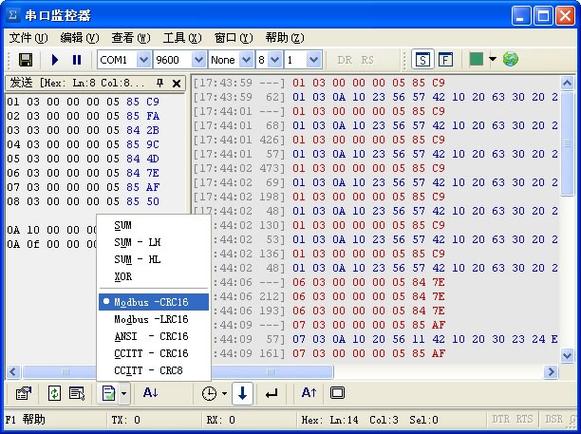Open the 编辑(V) menu
The image size is (581, 434).
(80, 38)
